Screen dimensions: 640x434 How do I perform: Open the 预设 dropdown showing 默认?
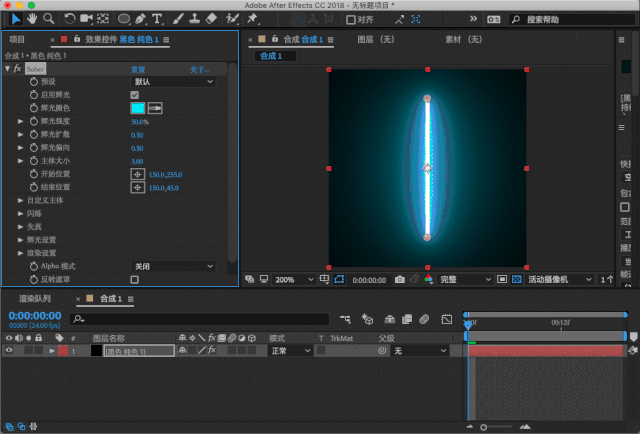[x=173, y=81]
